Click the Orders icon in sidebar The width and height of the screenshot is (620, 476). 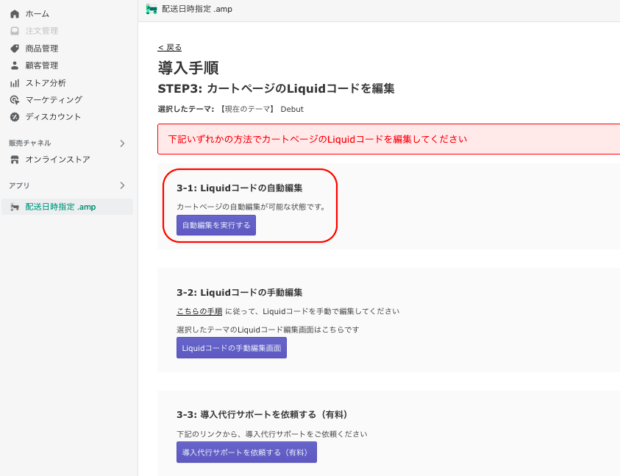(x=14, y=31)
